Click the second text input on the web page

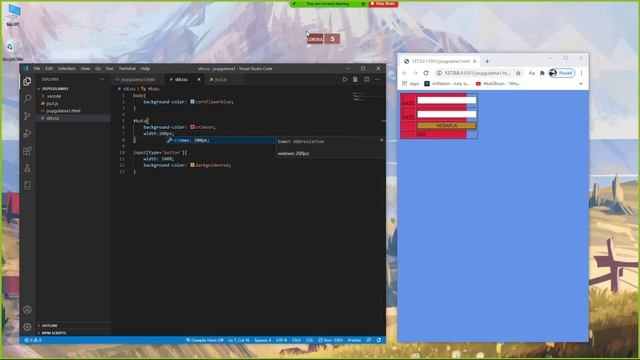[447, 114]
